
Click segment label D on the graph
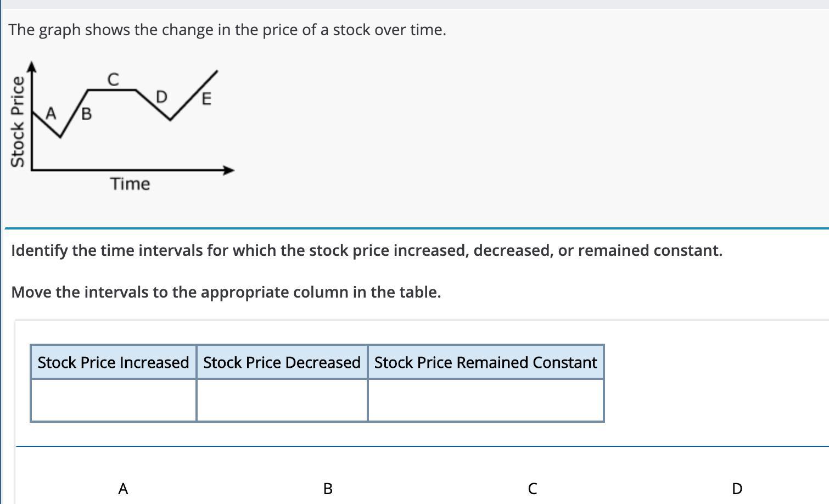click(161, 97)
